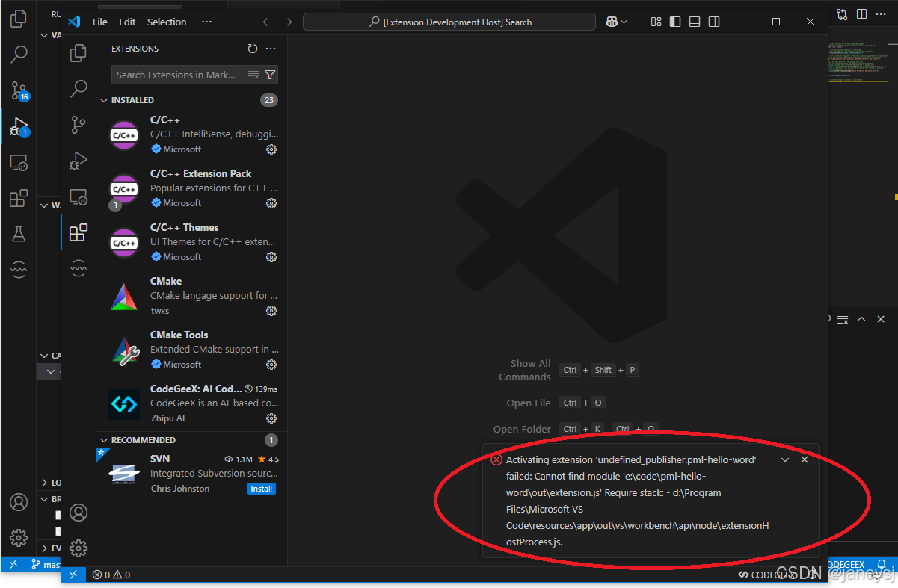The width and height of the screenshot is (898, 588).
Task: Open Source Control in back window activity bar
Action: point(19,90)
